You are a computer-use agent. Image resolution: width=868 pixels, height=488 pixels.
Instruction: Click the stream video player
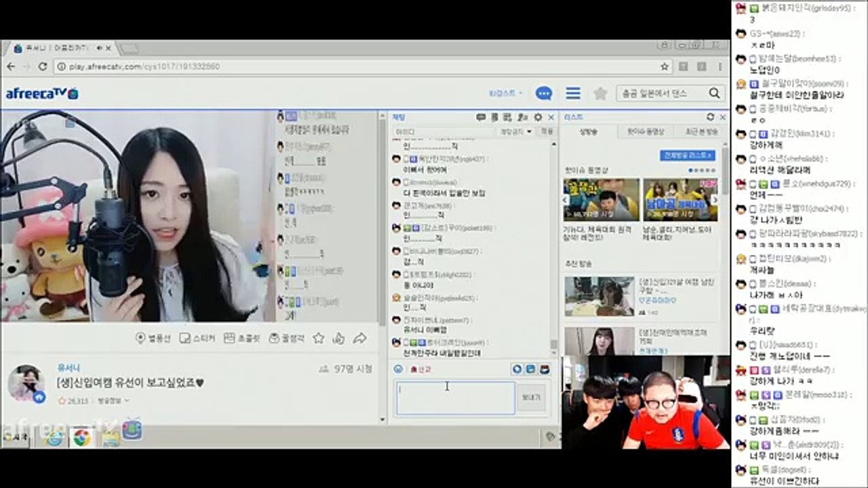[x=189, y=216]
